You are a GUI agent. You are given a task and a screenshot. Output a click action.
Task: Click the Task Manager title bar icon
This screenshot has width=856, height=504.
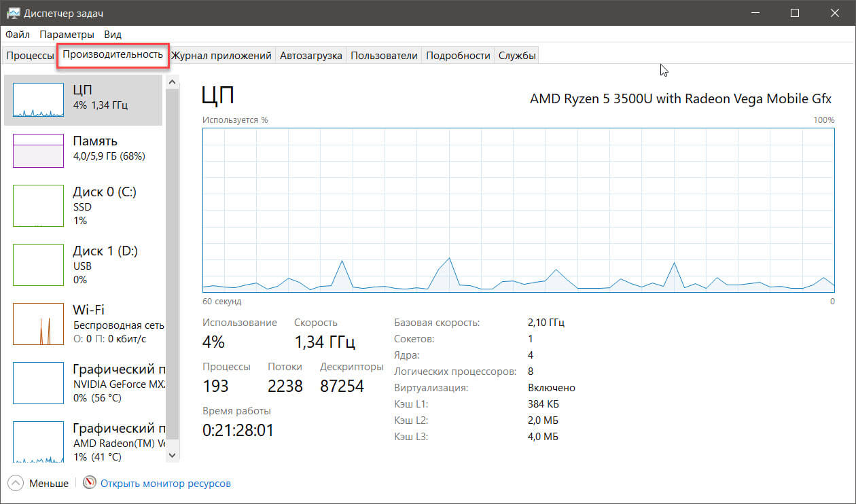coord(12,13)
